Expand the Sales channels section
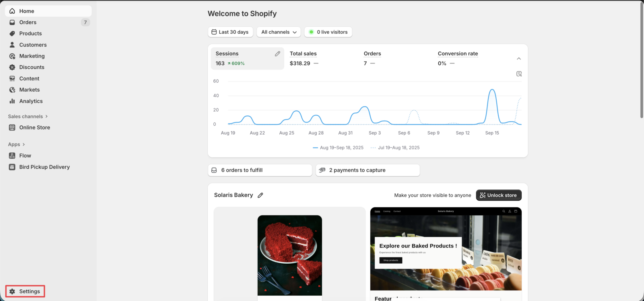The height and width of the screenshot is (301, 644). pyautogui.click(x=28, y=117)
